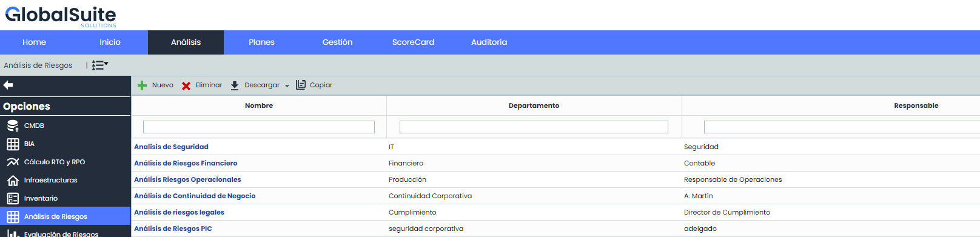Expand the Descargar dropdown arrow
This screenshot has width=980, height=237.
[x=287, y=86]
